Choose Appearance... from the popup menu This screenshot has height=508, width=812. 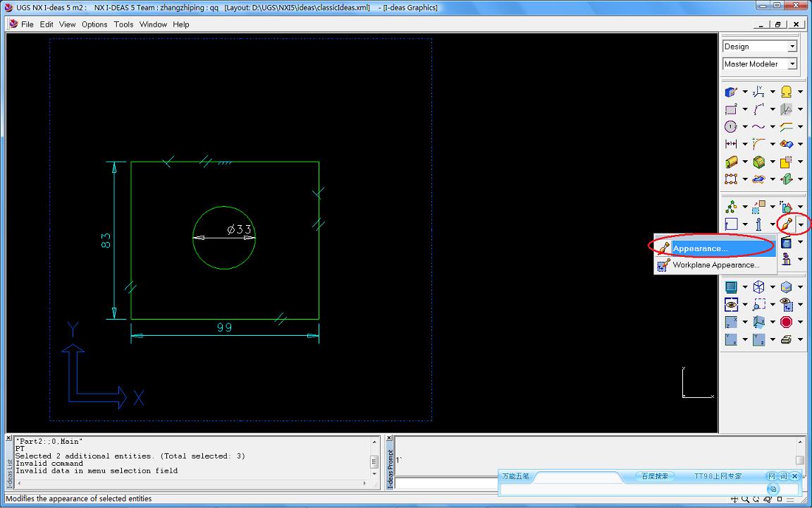(x=715, y=248)
